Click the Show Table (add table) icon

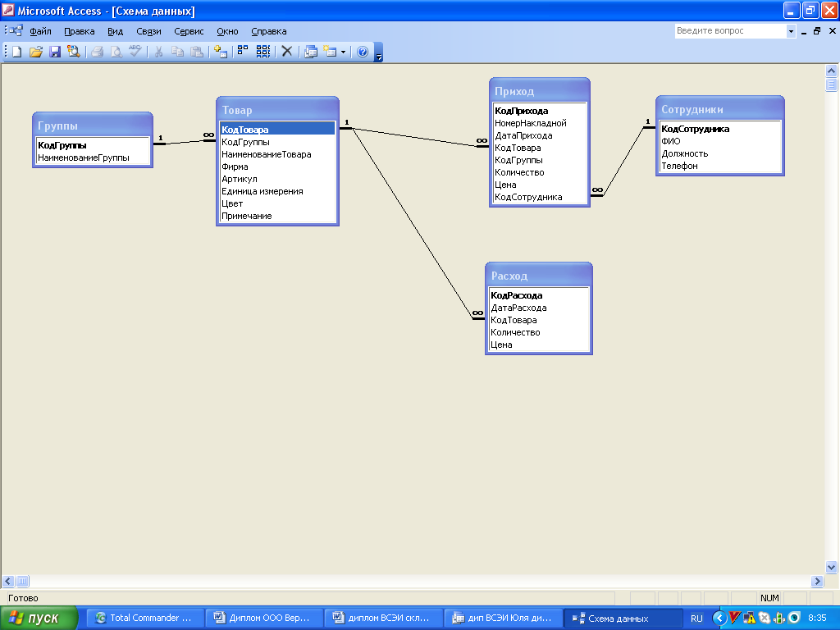(220, 52)
